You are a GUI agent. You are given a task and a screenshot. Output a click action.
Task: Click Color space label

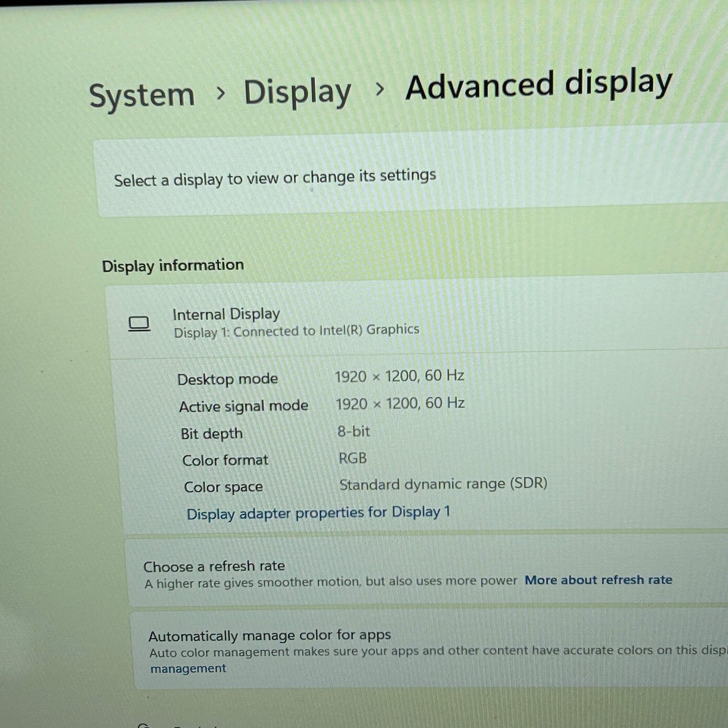(x=223, y=487)
